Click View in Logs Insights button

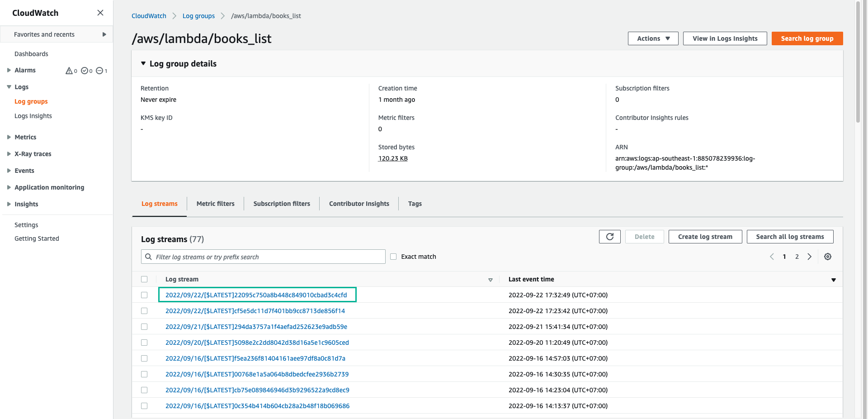[725, 38]
